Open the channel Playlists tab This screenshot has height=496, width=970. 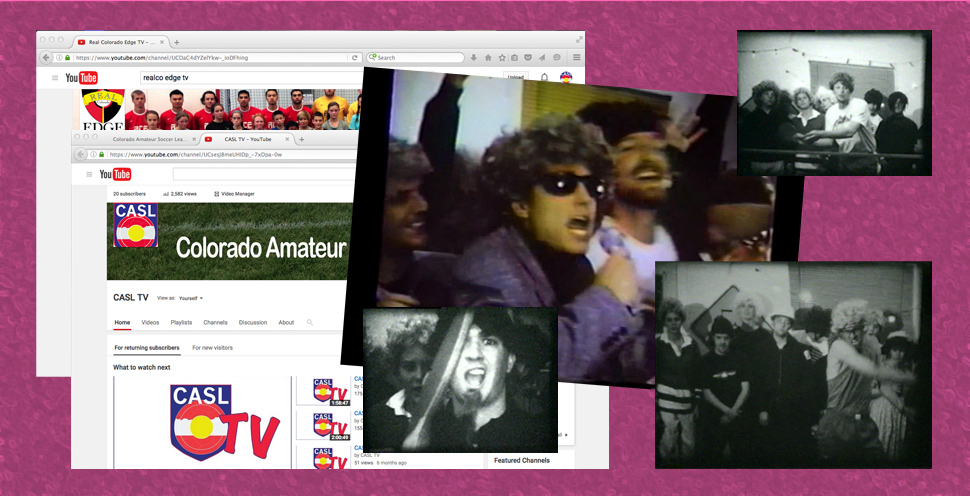coord(181,322)
